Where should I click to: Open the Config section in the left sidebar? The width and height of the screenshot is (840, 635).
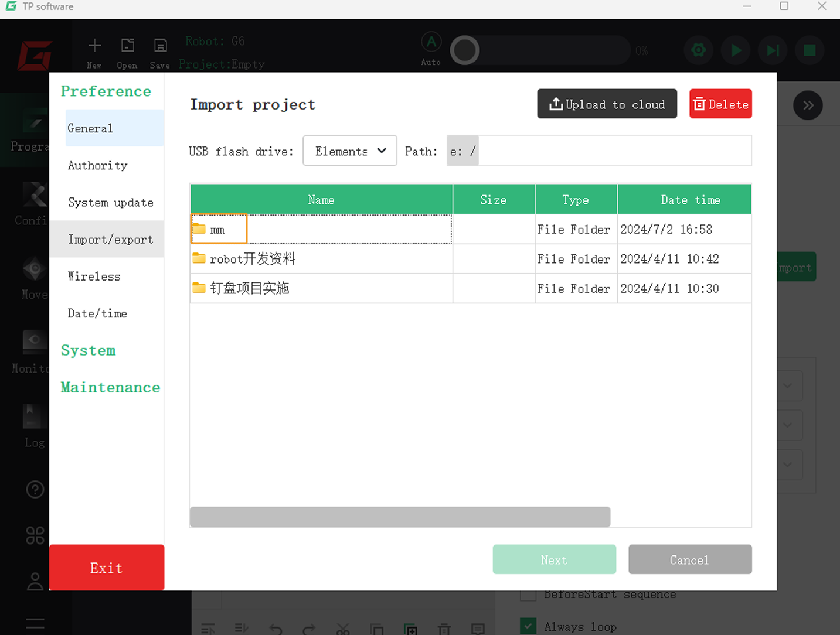[x=25, y=204]
